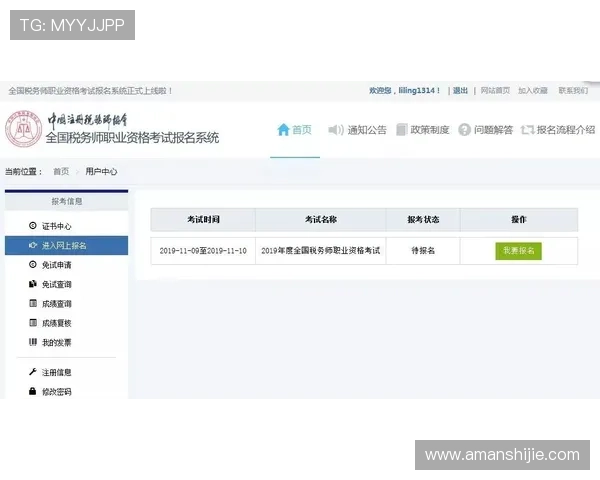
Task: Click the 首页 breadcrumb link
Action: tap(61, 171)
